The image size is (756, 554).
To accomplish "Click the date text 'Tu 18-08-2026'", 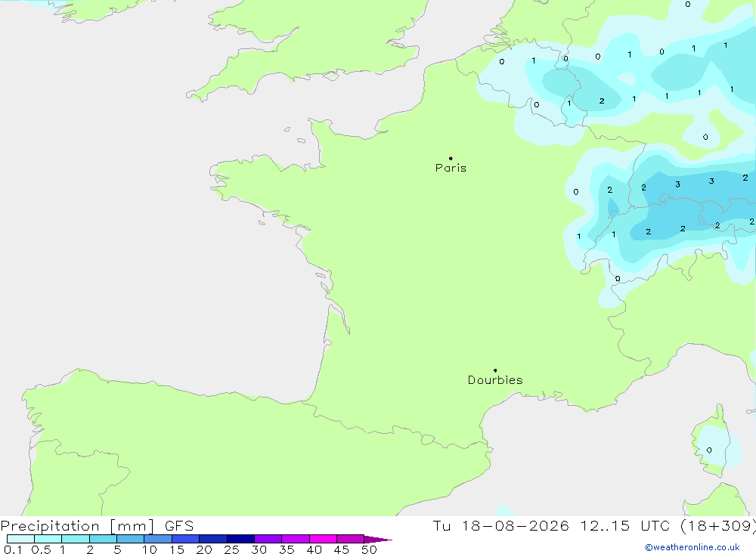I will [x=500, y=526].
